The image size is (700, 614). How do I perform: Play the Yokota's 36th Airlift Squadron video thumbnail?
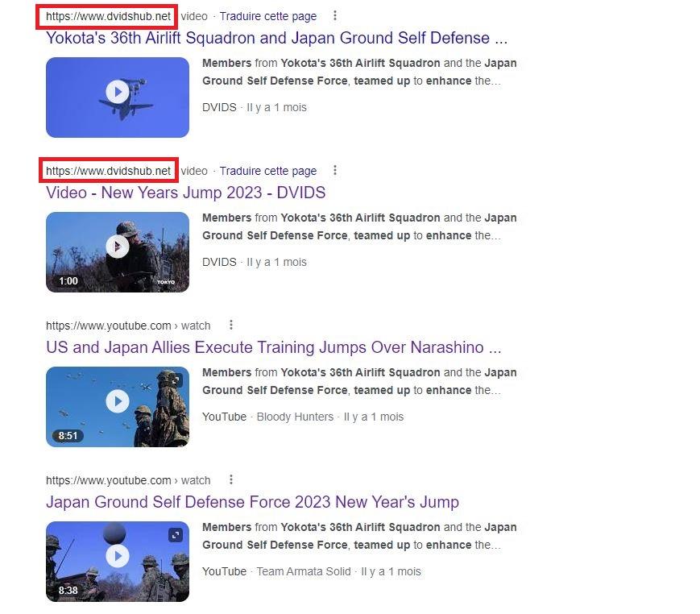tap(118, 92)
